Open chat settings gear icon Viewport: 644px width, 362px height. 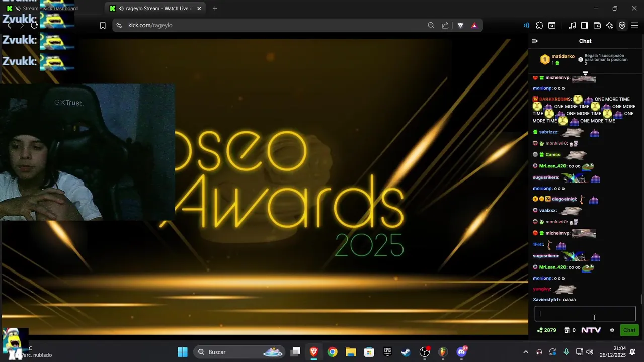pyautogui.click(x=612, y=330)
